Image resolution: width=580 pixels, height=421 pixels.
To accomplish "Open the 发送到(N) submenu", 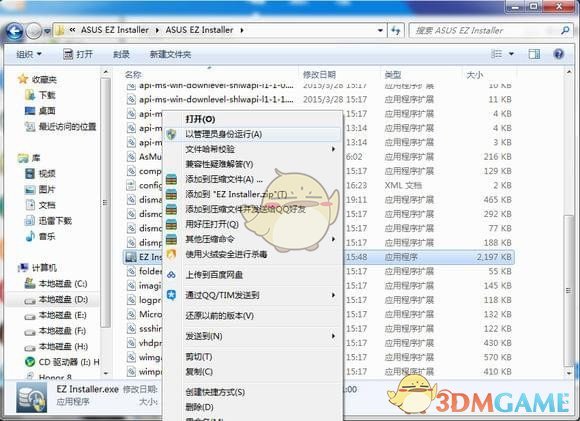I will (x=252, y=336).
